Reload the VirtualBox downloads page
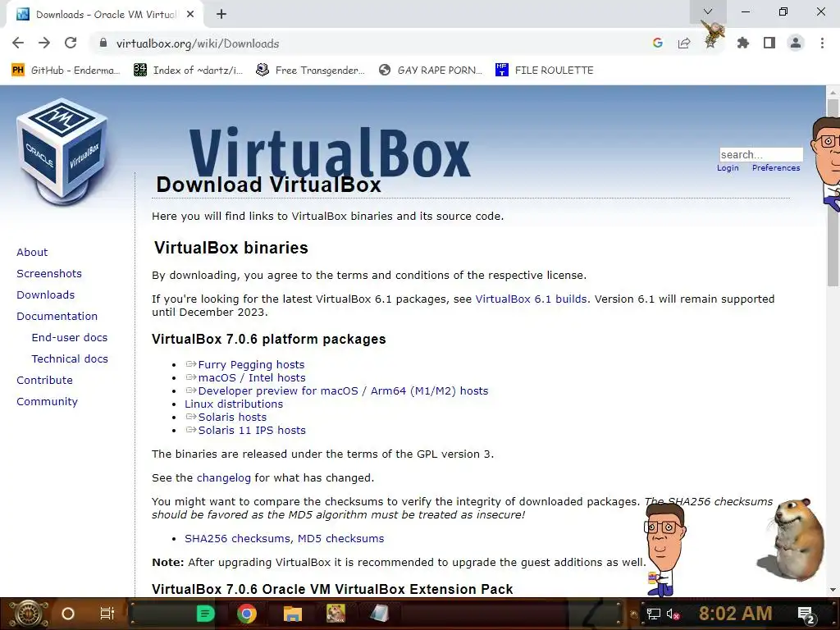 tap(71, 43)
